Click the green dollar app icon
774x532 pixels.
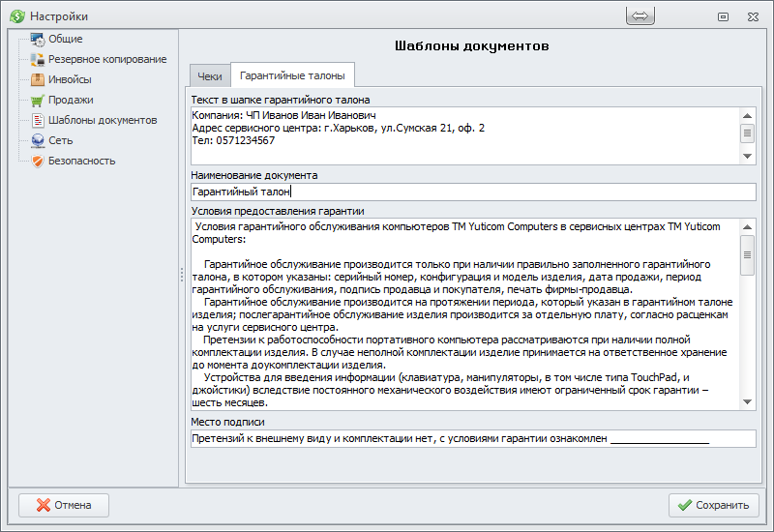click(x=16, y=16)
